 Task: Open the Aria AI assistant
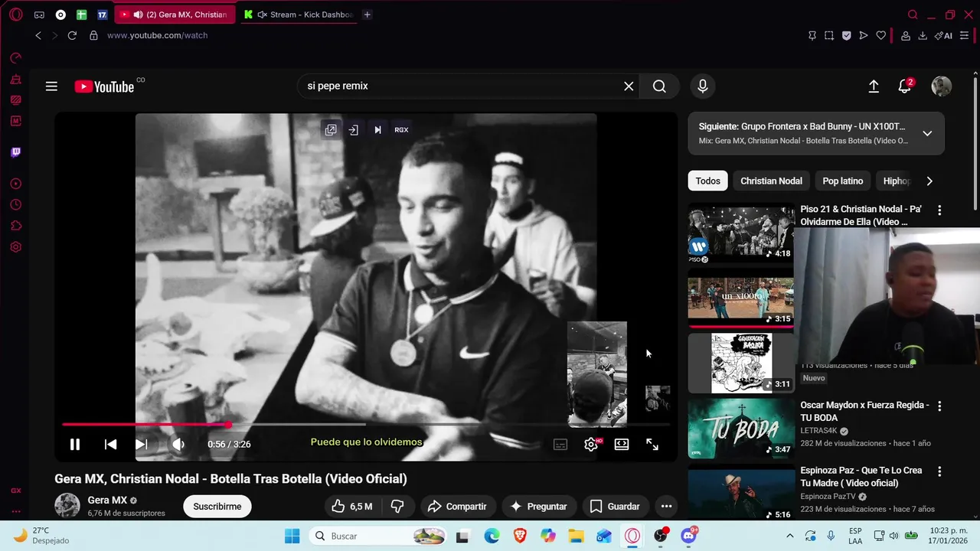[x=943, y=35]
